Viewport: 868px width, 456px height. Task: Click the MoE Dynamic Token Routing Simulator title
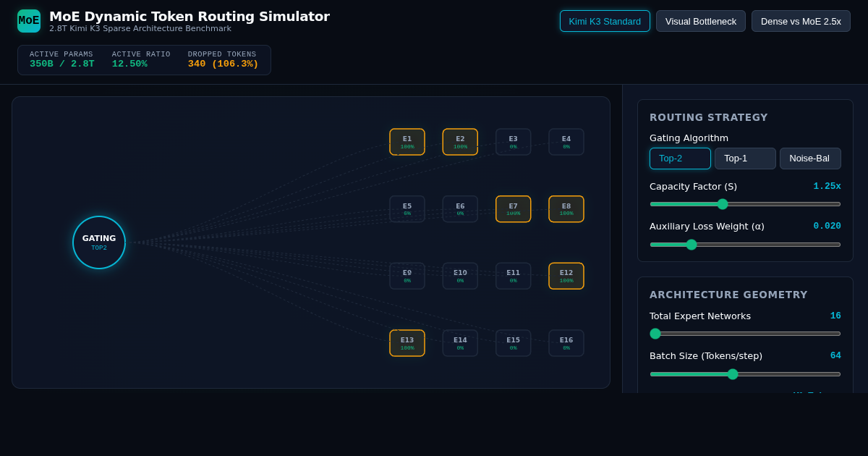(x=190, y=17)
